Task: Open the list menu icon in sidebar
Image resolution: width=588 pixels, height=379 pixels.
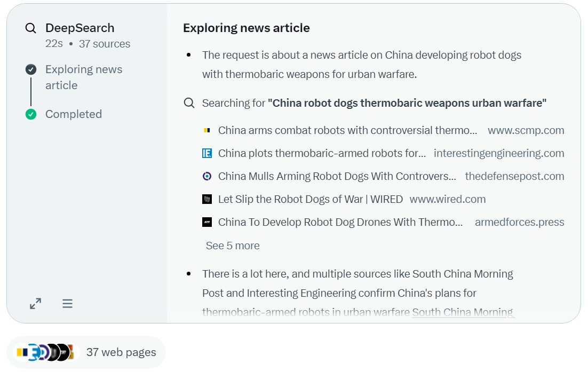Action: click(x=68, y=304)
